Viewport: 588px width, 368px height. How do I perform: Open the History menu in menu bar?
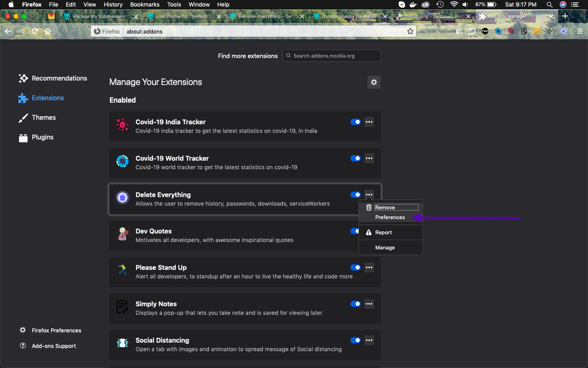tap(113, 4)
